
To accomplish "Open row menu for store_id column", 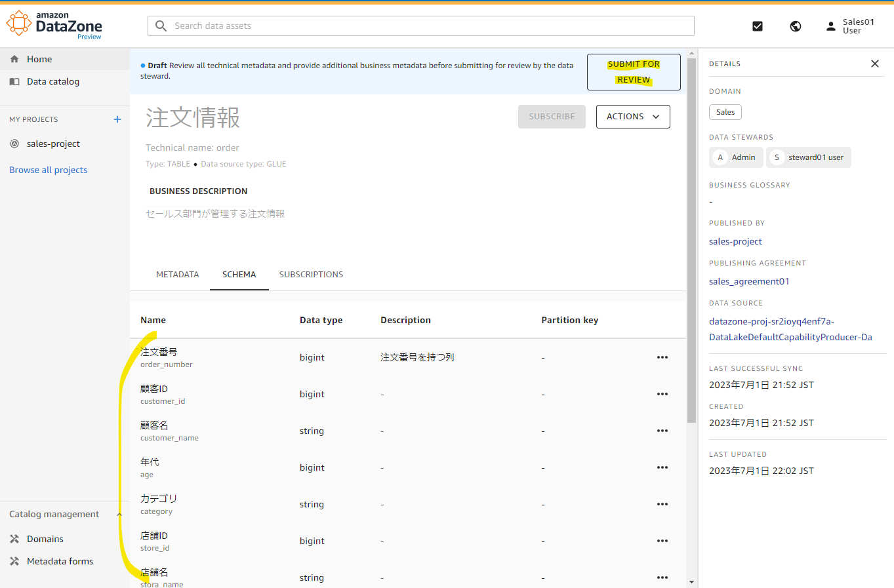I will pyautogui.click(x=662, y=541).
